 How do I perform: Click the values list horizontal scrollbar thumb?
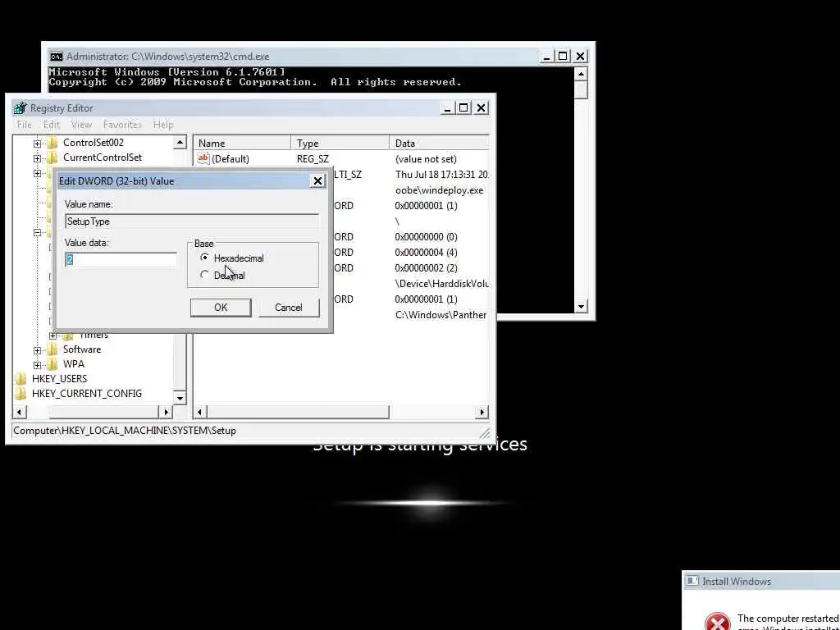(298, 412)
